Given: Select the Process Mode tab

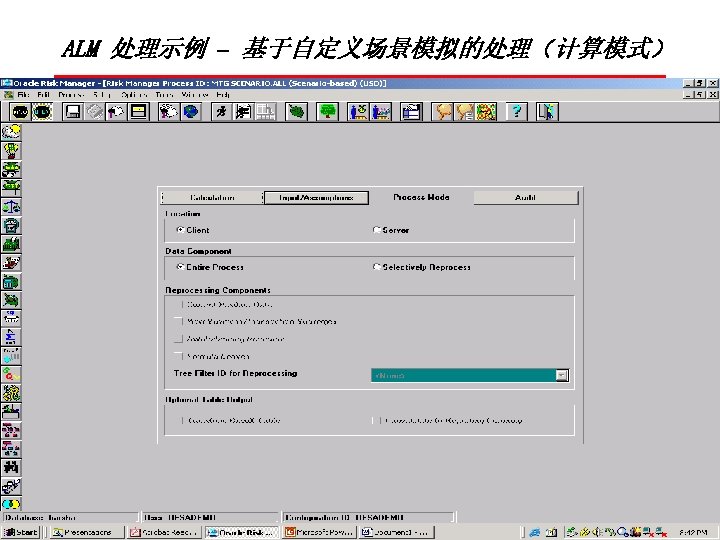Looking at the screenshot, I should (421, 197).
